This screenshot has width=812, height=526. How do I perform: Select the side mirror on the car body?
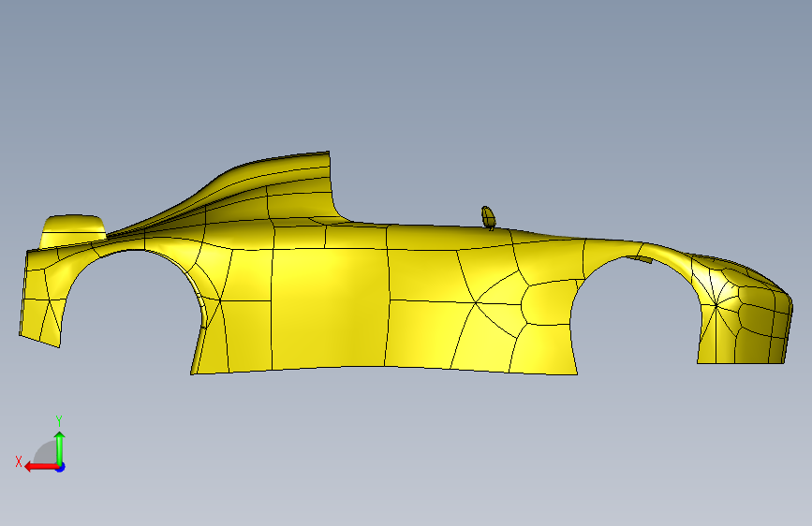(488, 217)
